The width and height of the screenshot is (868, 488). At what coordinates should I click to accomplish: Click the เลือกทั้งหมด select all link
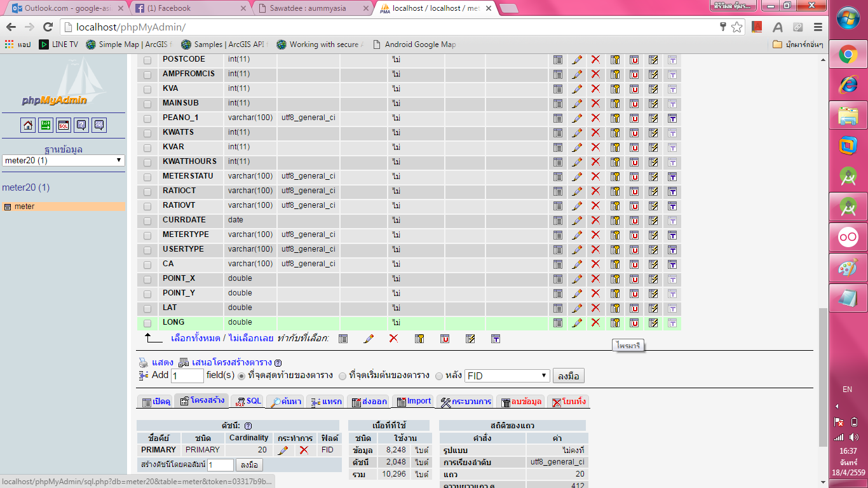(197, 338)
